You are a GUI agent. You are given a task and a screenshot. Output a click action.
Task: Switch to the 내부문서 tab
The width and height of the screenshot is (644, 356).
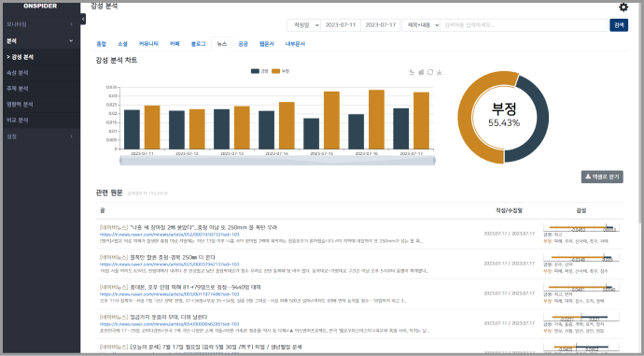point(295,44)
